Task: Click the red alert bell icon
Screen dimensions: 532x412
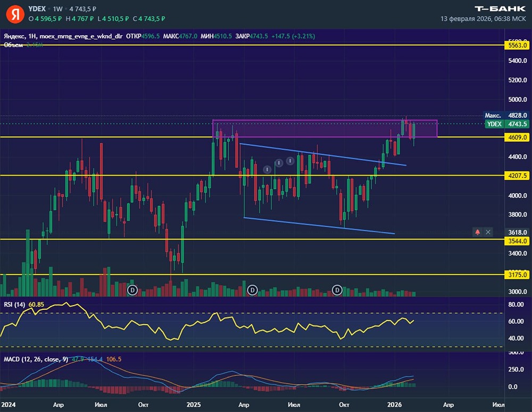Action: coord(477,232)
